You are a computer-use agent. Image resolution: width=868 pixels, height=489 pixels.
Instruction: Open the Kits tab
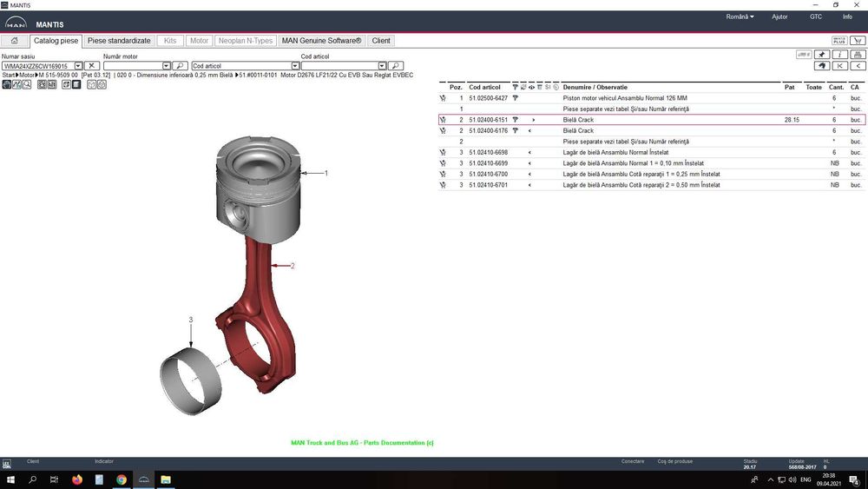pos(170,41)
